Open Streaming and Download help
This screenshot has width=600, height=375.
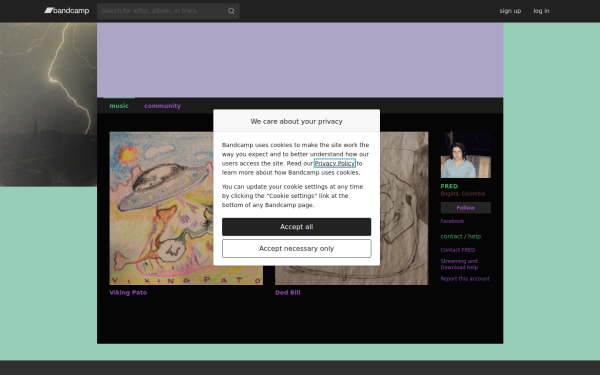pos(459,264)
